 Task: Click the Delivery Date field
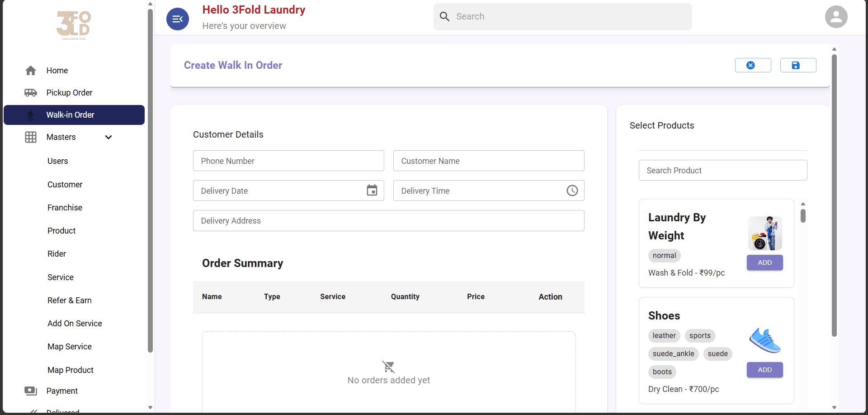tap(288, 191)
